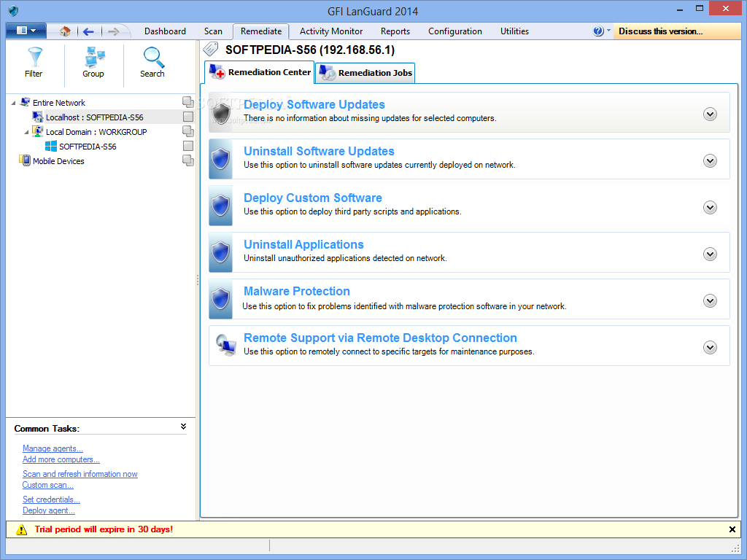The image size is (747, 560).
Task: Click the Uninstall Software Updates shield icon
Action: (220, 159)
